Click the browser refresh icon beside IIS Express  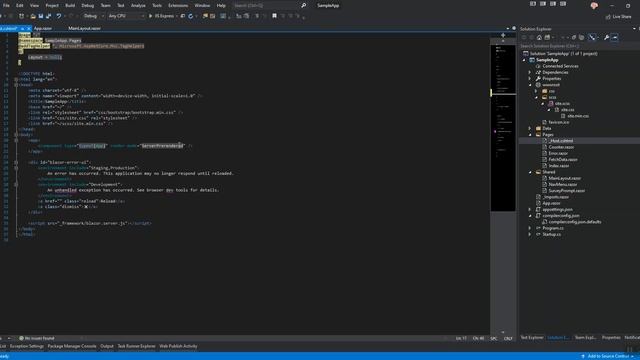tap(191, 16)
